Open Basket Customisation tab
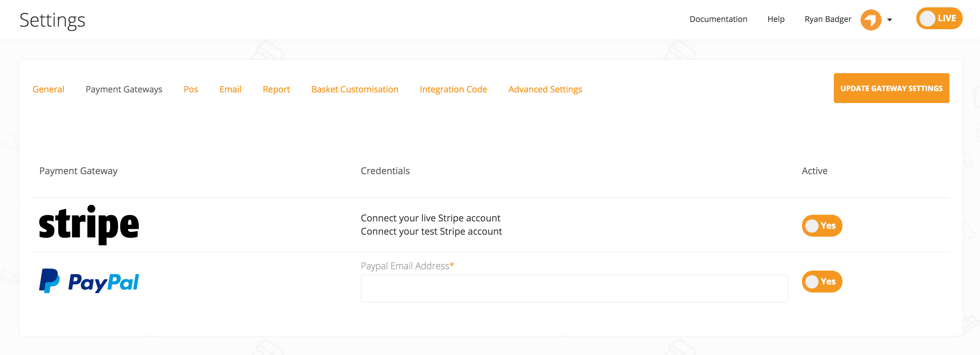Image resolution: width=980 pixels, height=355 pixels. [x=354, y=89]
